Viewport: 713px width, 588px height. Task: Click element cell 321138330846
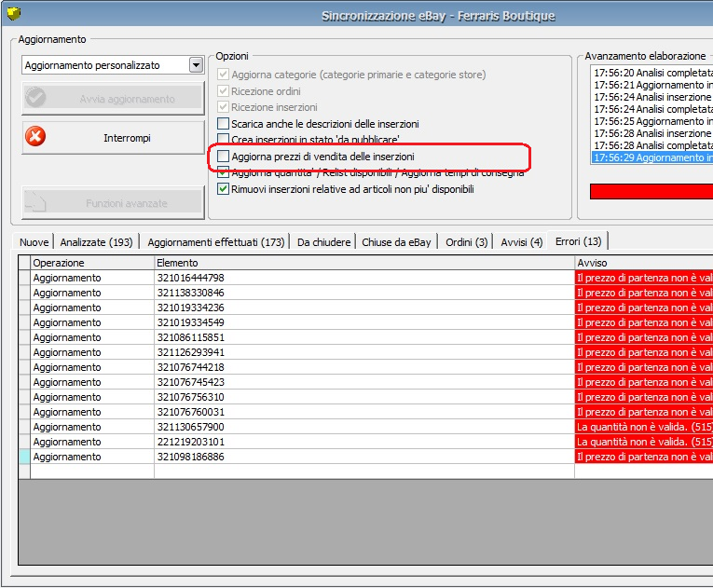(364, 293)
